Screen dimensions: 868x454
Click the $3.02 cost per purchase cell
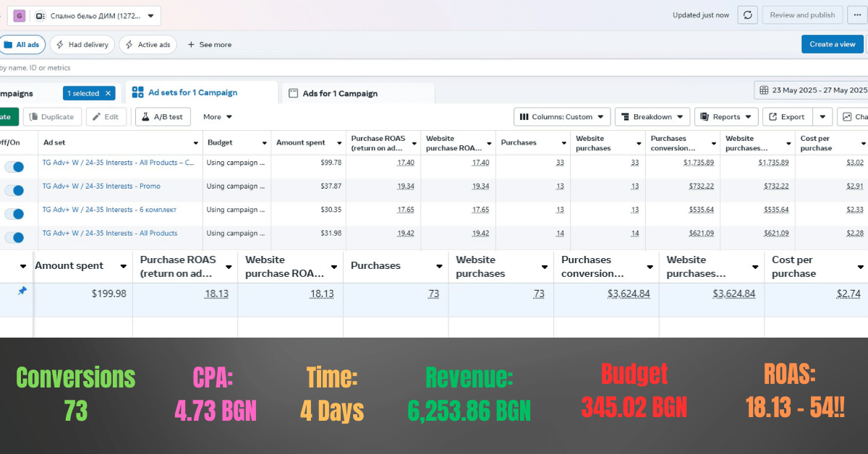pyautogui.click(x=855, y=163)
